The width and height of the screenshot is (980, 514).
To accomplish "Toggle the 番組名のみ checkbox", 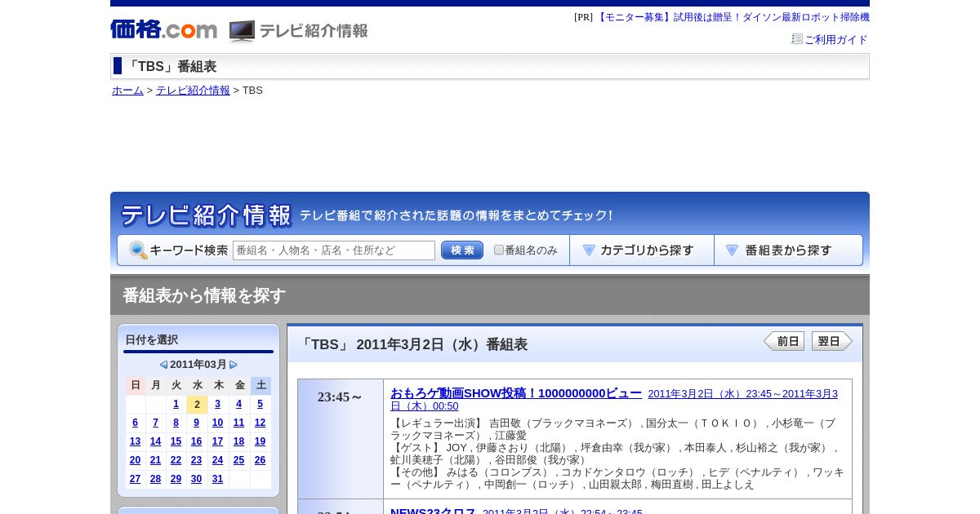I will [x=499, y=250].
